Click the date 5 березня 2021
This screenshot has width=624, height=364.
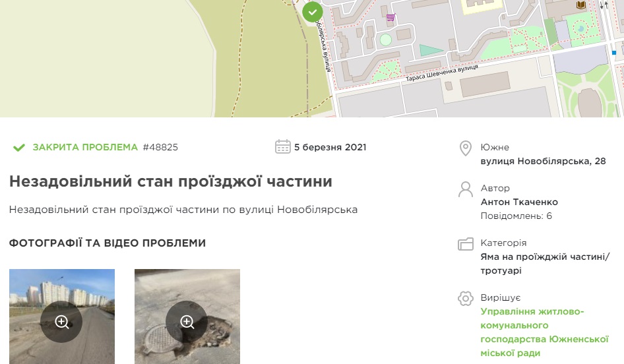330,147
